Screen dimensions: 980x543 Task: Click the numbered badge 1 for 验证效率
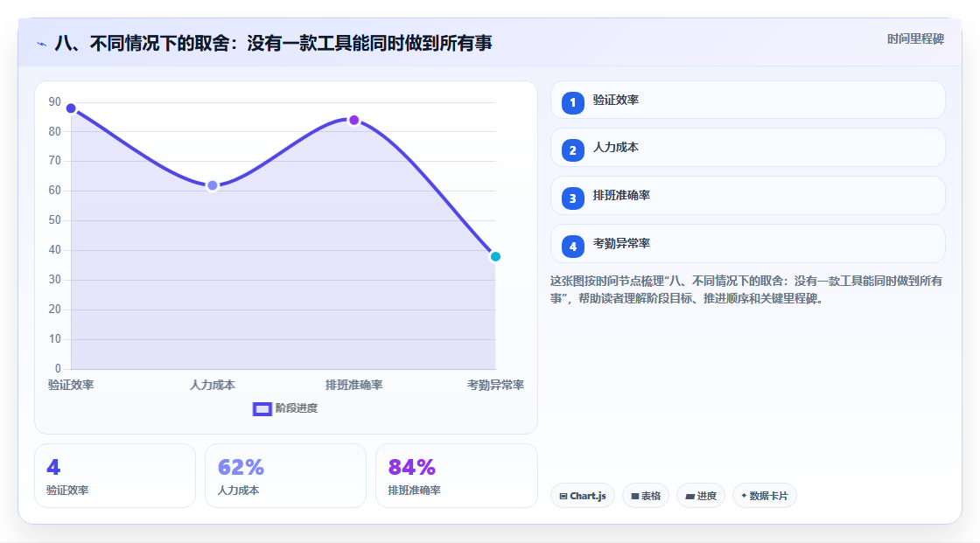click(572, 102)
